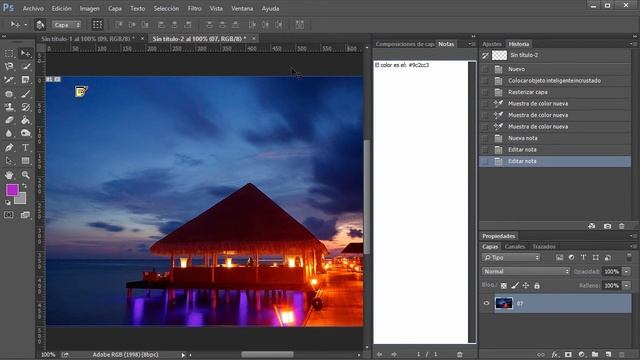Switch to the Canales tab

(x=515, y=247)
